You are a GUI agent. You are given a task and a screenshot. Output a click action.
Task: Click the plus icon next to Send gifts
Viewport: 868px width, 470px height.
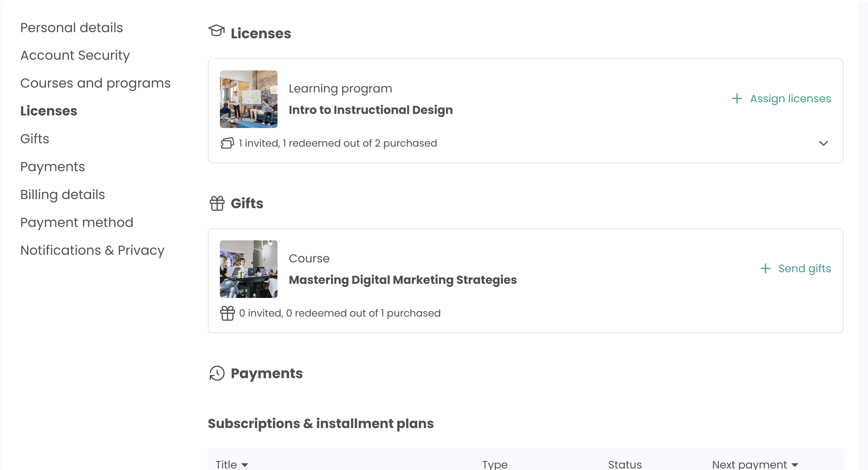765,269
